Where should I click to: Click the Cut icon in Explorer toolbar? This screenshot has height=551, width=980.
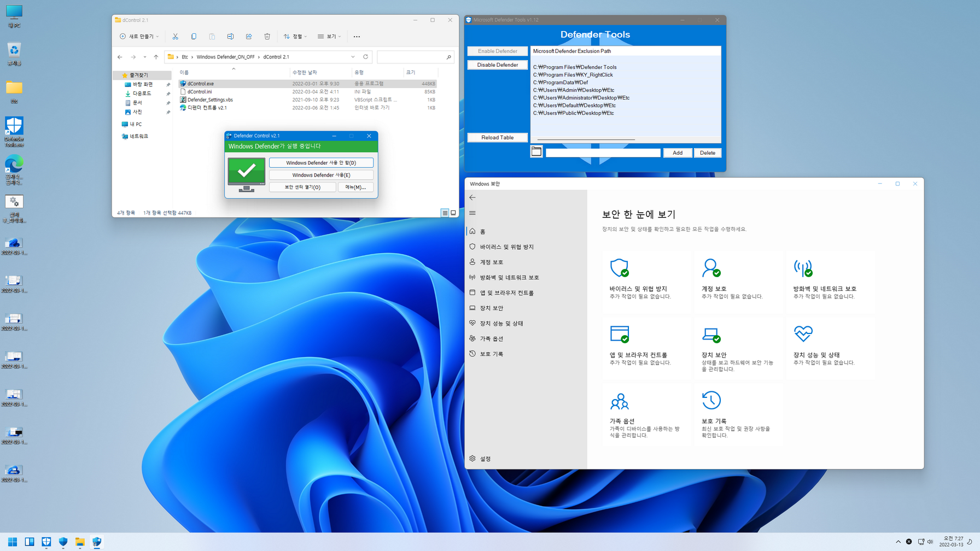pos(175,37)
